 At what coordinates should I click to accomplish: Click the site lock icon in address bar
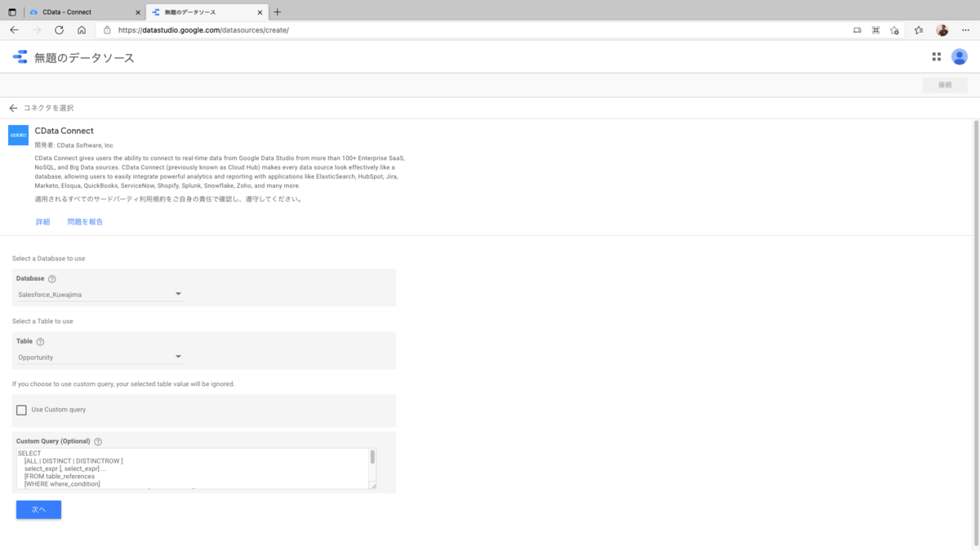[107, 29]
